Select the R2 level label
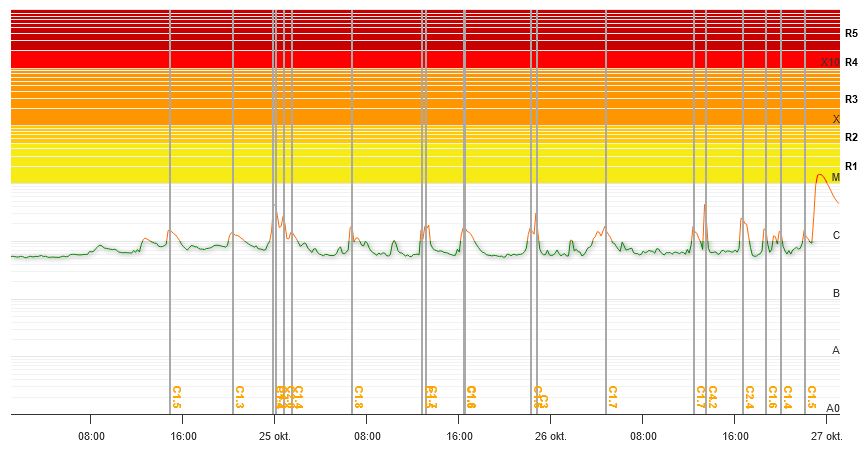Image resolution: width=865 pixels, height=453 pixels. point(851,137)
